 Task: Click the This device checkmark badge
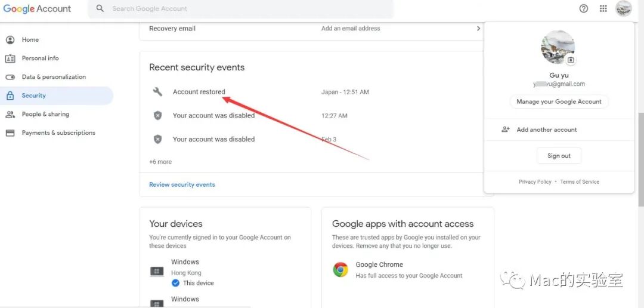click(175, 283)
